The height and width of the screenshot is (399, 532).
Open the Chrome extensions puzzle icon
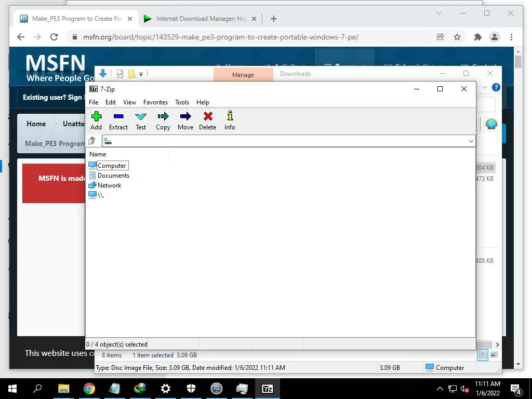[x=478, y=37]
